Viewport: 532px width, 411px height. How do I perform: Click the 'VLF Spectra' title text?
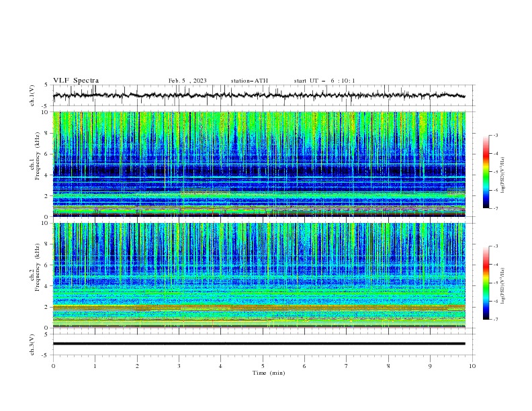tap(76, 81)
